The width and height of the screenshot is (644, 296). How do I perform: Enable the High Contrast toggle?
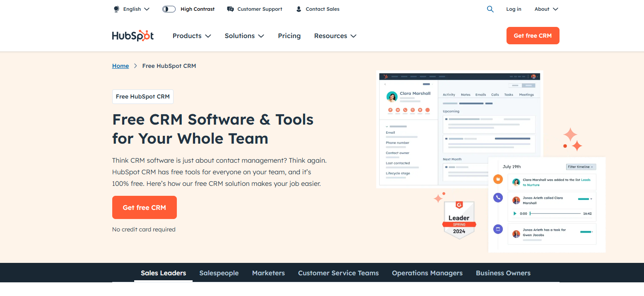pos(169,9)
